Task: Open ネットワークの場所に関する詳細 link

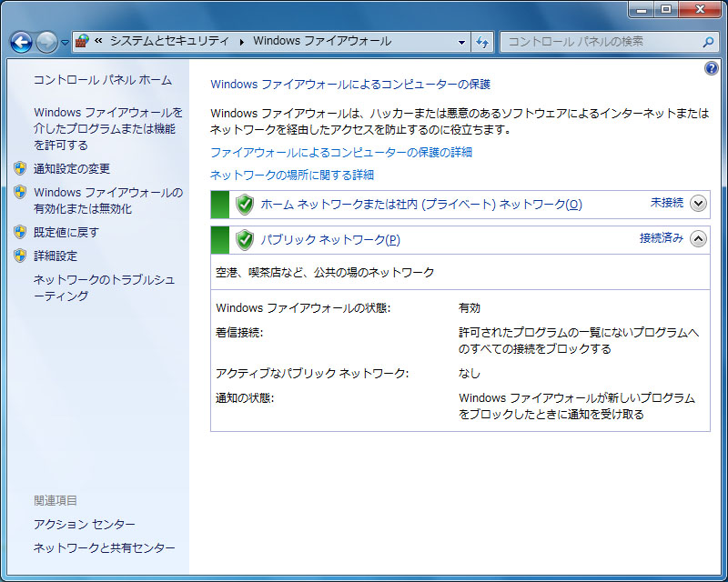Action: pyautogui.click(x=292, y=175)
